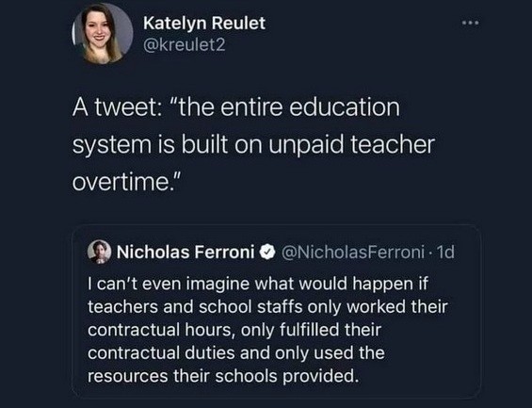
Task: Click the line 'contractual duties and only used the'
Action: (x=236, y=353)
